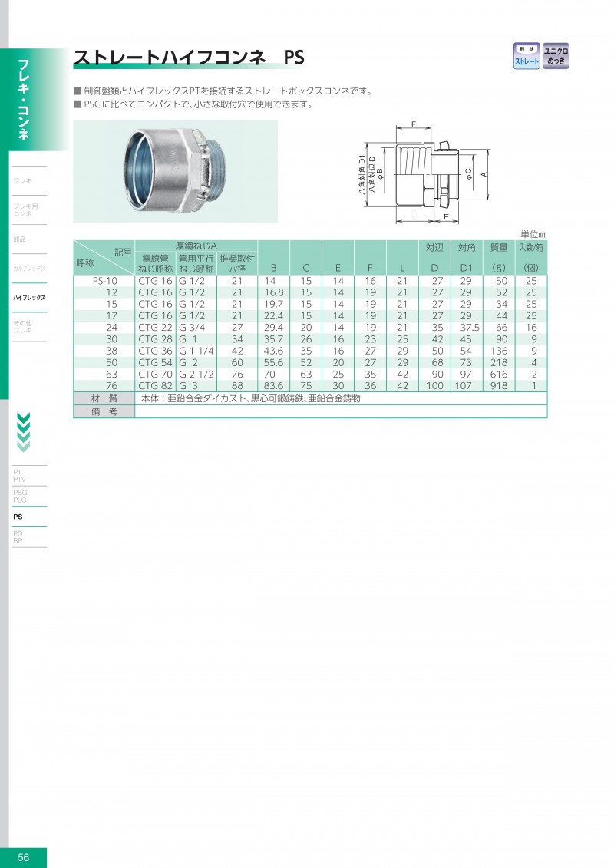Click the ユニクロめっき plating badge icon
614x868 pixels.
pos(556,56)
